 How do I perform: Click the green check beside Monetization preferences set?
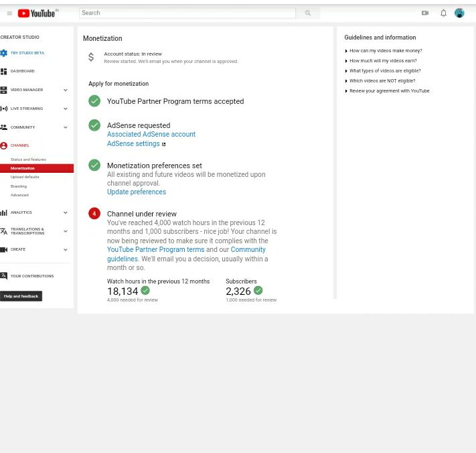pos(94,165)
